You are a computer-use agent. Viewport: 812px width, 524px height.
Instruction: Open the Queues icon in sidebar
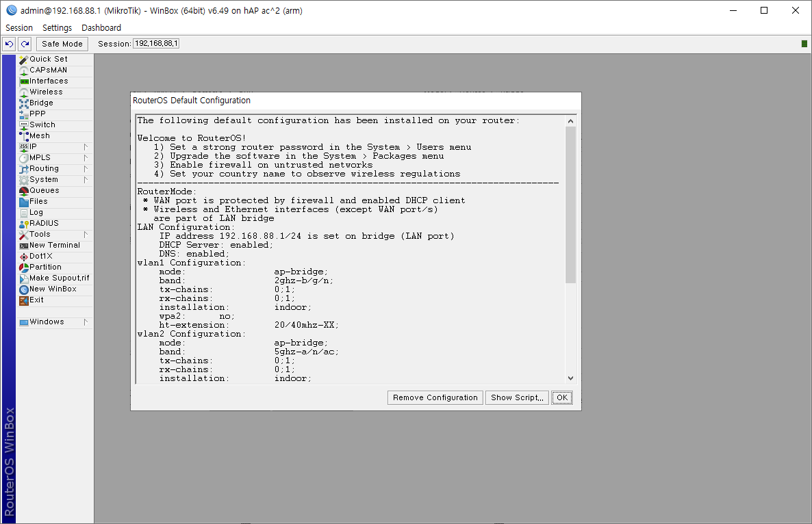point(24,190)
